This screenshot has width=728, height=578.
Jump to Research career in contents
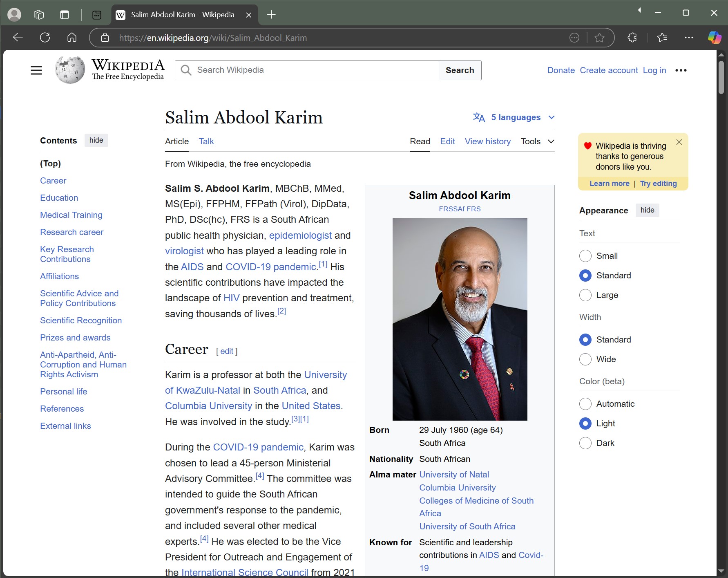pyautogui.click(x=72, y=232)
